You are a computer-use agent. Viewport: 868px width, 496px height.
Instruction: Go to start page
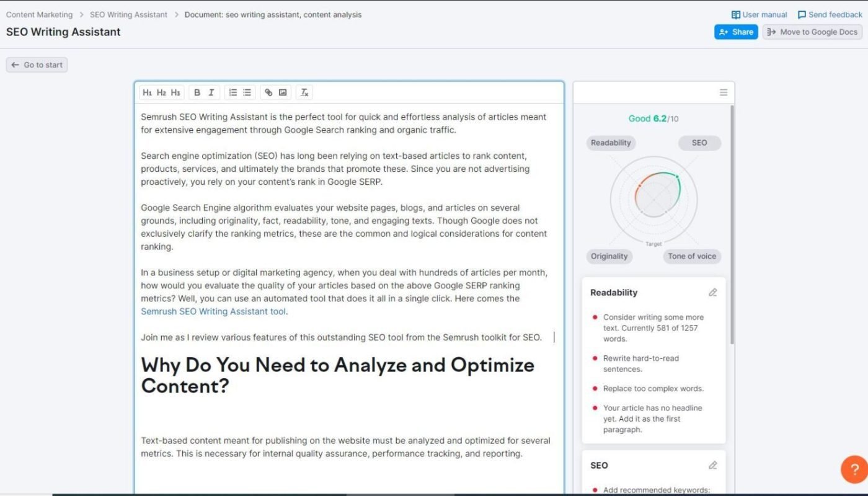click(37, 65)
